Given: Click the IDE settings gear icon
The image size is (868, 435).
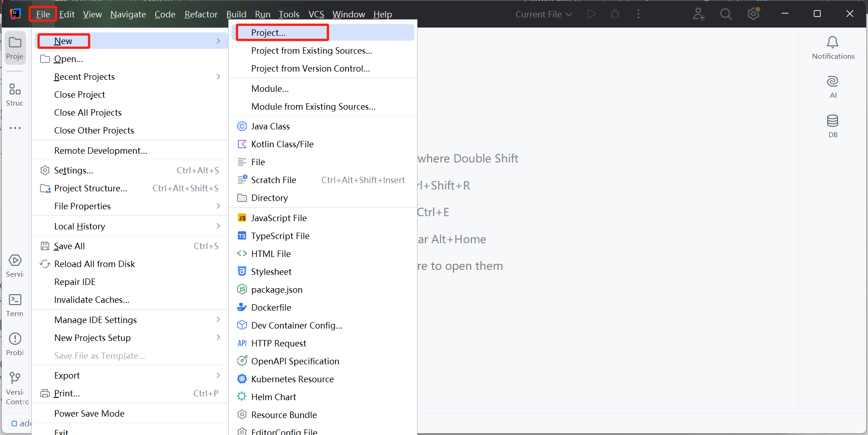Looking at the screenshot, I should (x=753, y=14).
